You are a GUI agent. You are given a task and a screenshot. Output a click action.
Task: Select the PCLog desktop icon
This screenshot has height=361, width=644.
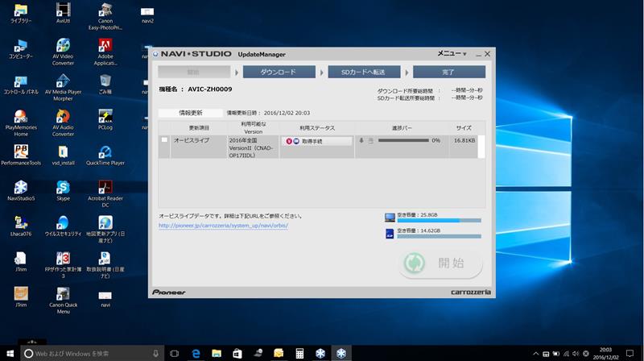click(105, 119)
